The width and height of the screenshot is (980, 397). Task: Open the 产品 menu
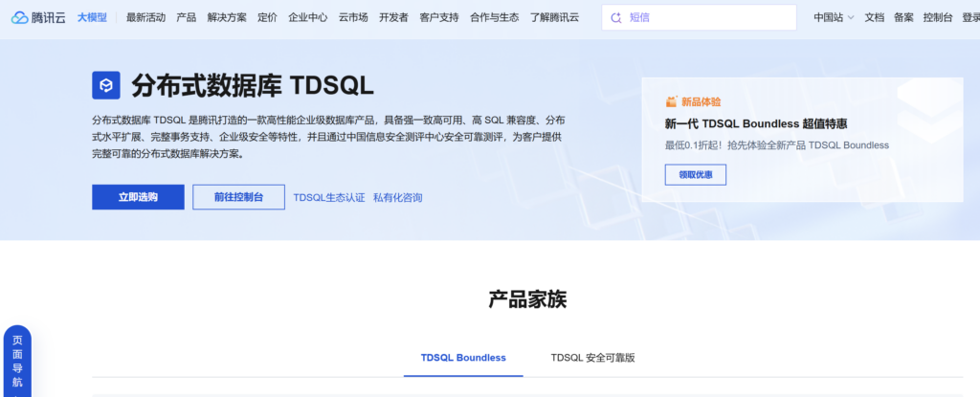coord(187,17)
